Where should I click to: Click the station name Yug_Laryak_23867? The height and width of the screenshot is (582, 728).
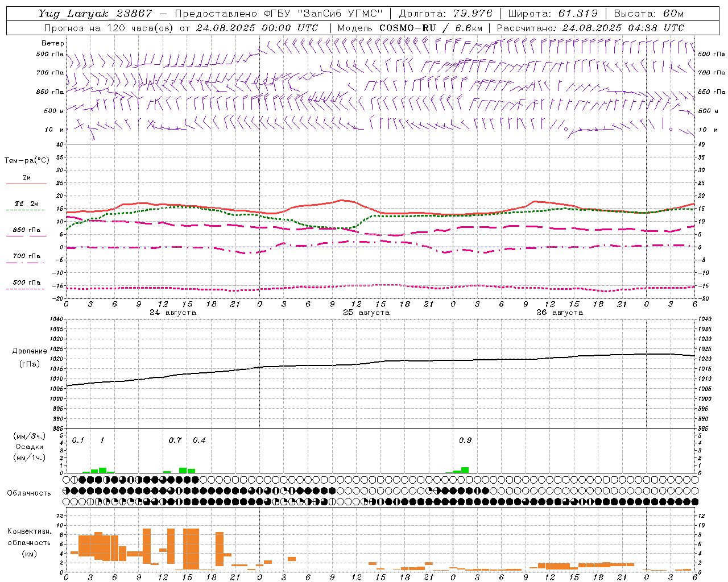(x=96, y=14)
